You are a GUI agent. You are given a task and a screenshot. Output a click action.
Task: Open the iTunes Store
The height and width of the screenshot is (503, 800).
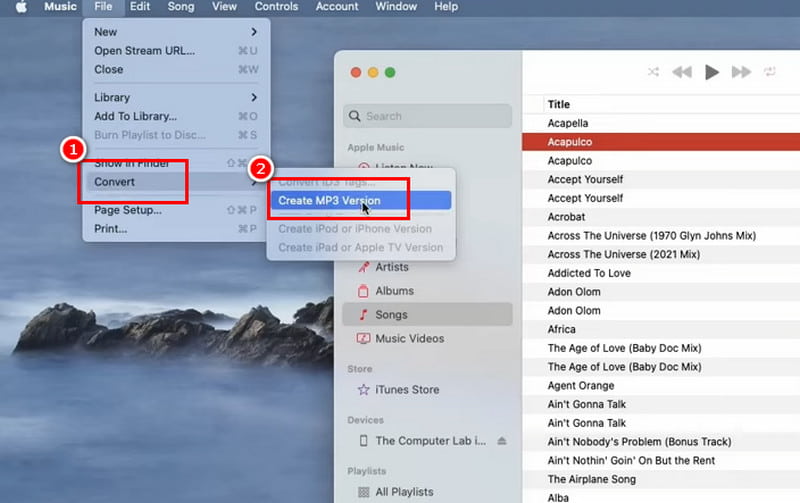428,389
